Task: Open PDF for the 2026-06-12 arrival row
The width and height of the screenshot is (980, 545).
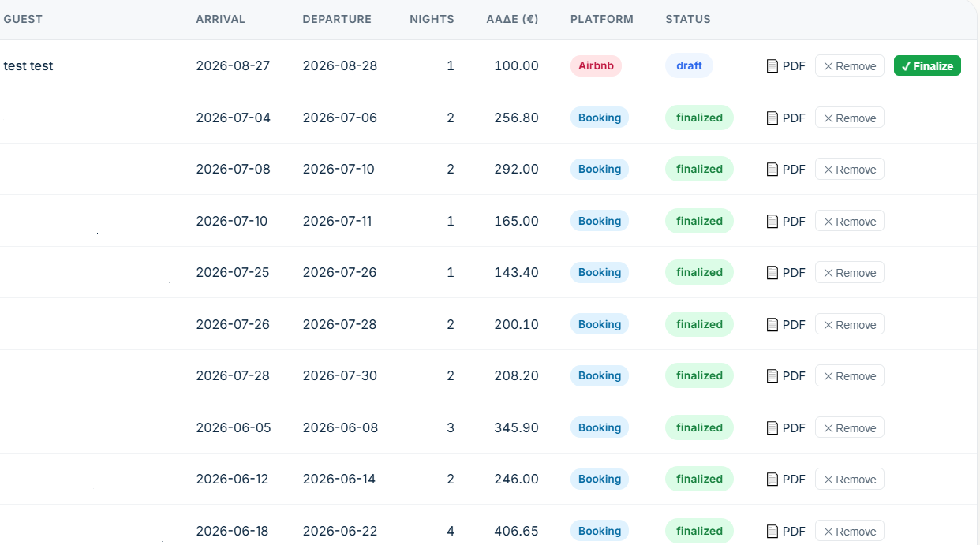Action: pos(786,480)
